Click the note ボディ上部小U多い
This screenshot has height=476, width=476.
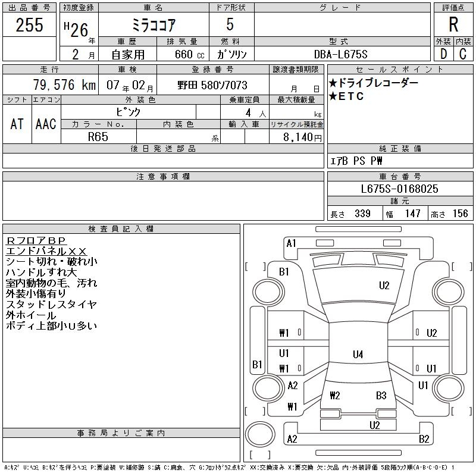coord(52,325)
